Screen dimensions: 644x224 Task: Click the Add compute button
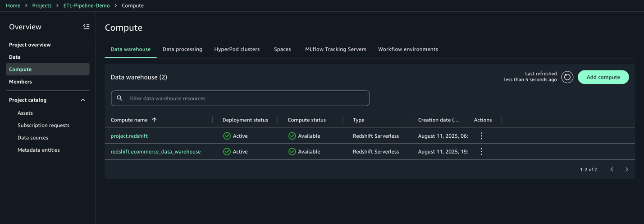tap(603, 77)
